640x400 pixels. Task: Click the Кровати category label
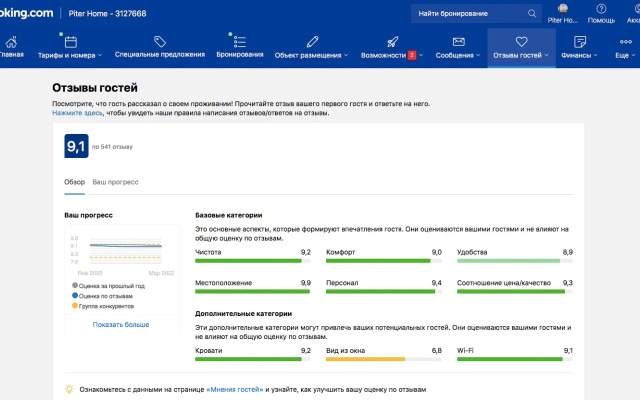[x=209, y=351]
